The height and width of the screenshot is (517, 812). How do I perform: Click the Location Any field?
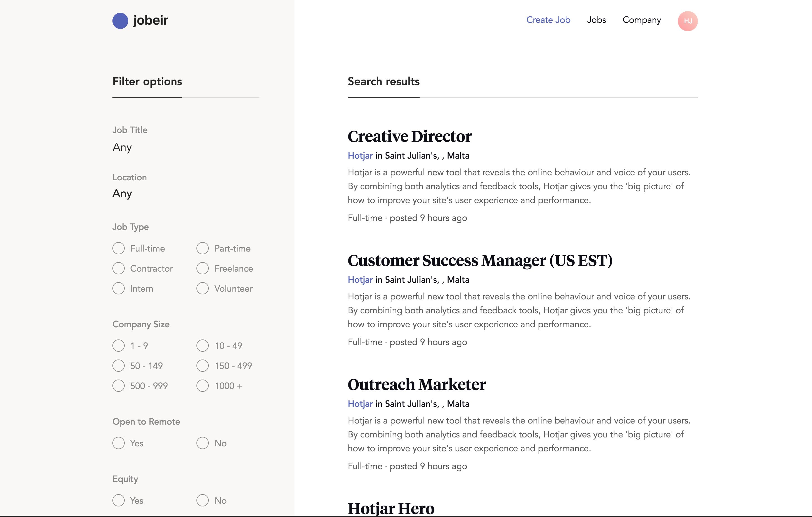pos(122,193)
